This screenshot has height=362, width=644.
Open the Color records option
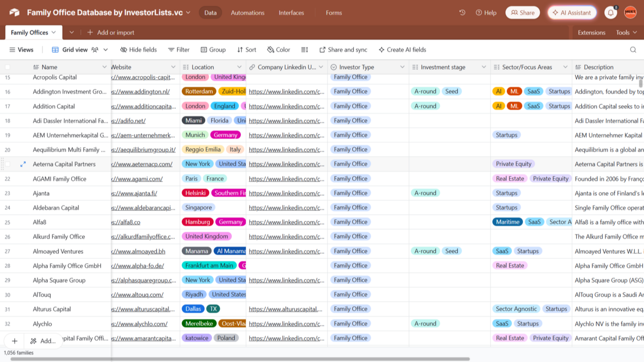coord(278,50)
